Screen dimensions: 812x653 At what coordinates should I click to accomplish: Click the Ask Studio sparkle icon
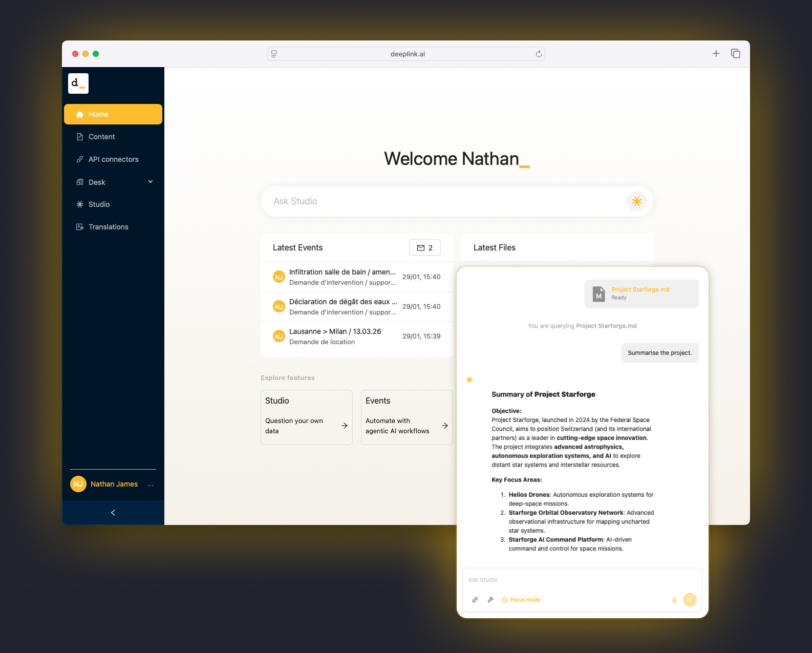coord(636,201)
